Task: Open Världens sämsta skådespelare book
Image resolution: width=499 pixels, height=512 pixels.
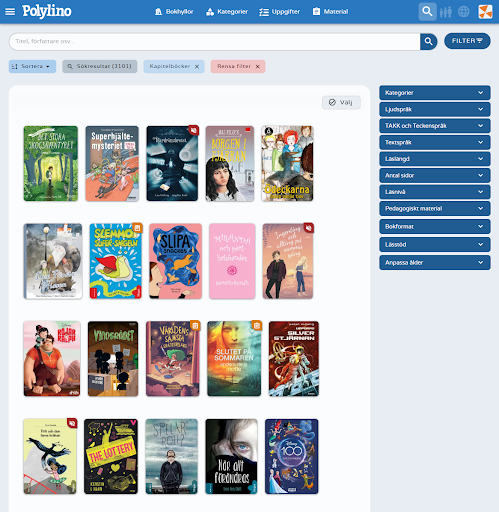Action: (173, 359)
